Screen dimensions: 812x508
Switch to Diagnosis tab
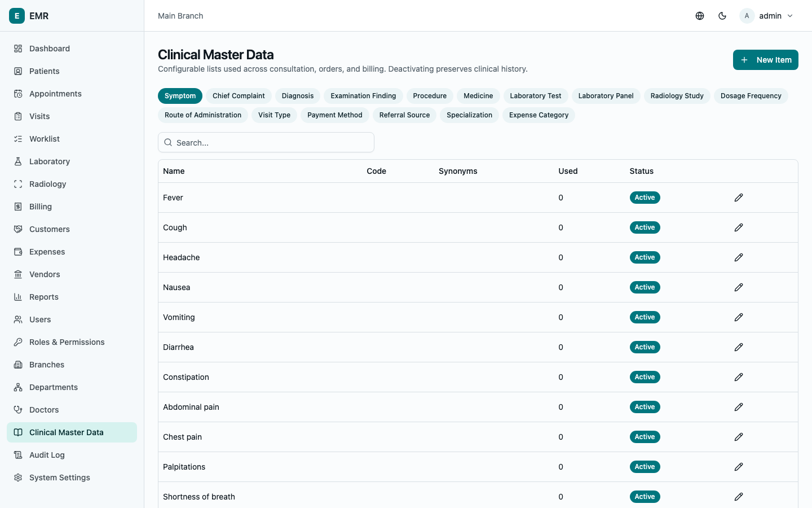(x=298, y=96)
